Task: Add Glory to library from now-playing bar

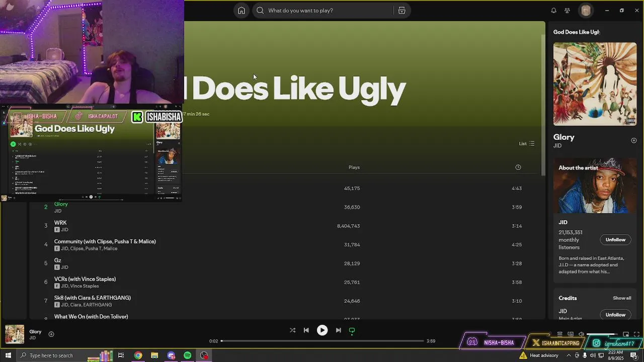Action: [51, 334]
